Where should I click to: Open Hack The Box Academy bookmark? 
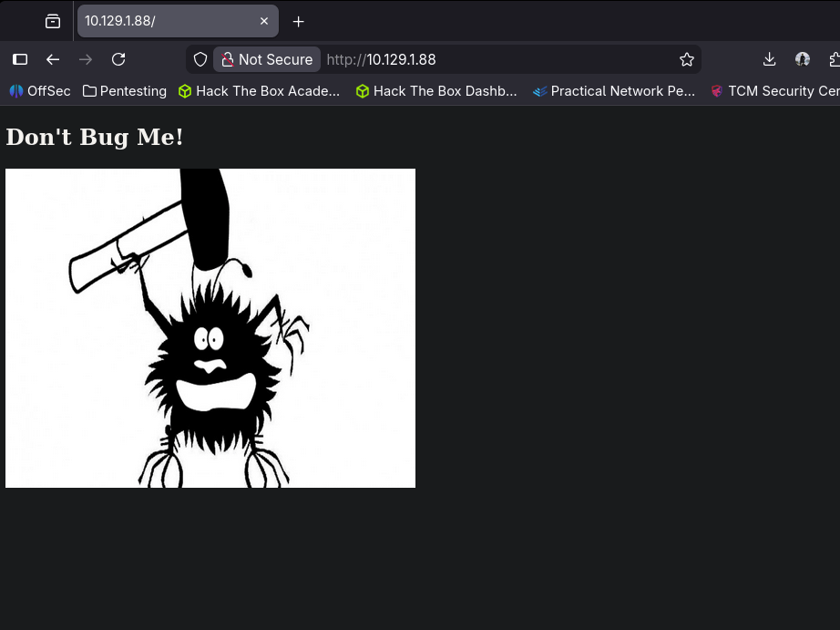tap(259, 91)
